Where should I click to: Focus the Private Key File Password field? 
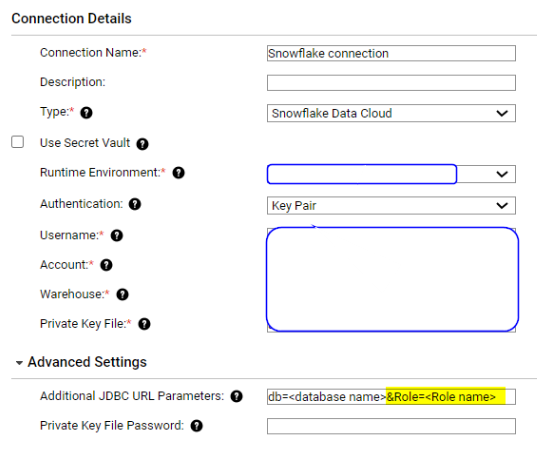coord(391,426)
